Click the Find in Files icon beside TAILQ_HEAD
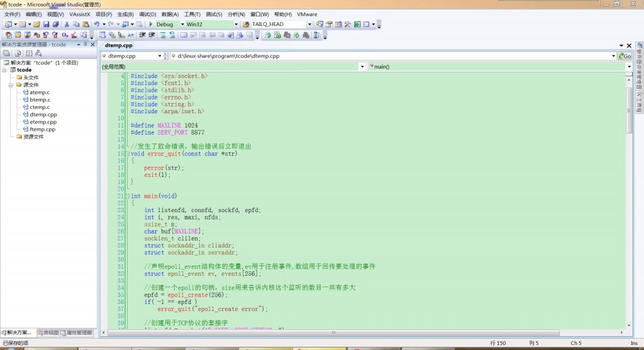 click(x=246, y=25)
